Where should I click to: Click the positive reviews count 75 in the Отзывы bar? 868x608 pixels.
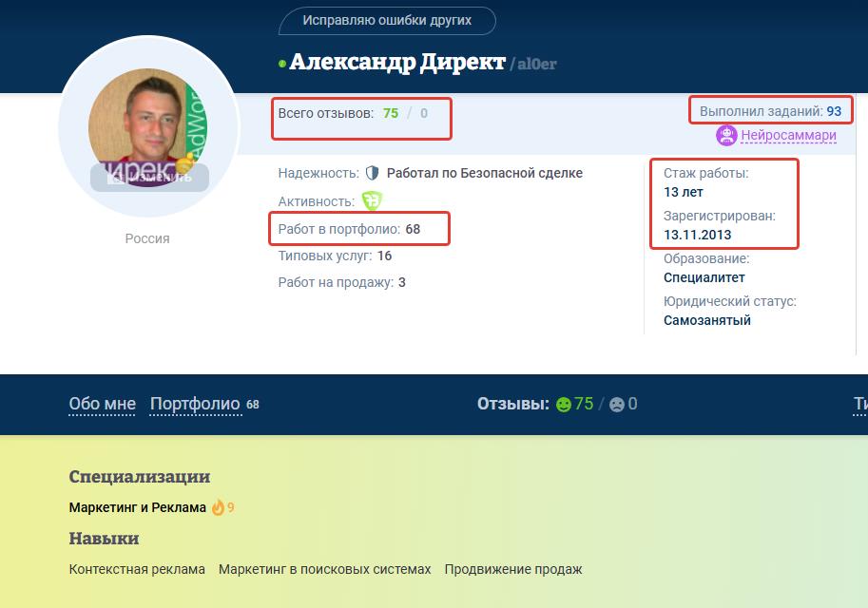tap(584, 404)
